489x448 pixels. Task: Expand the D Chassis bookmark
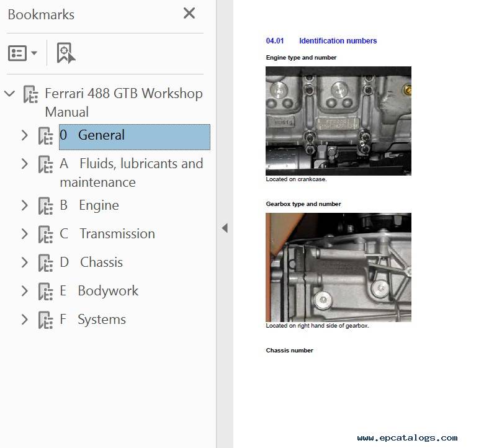25,262
